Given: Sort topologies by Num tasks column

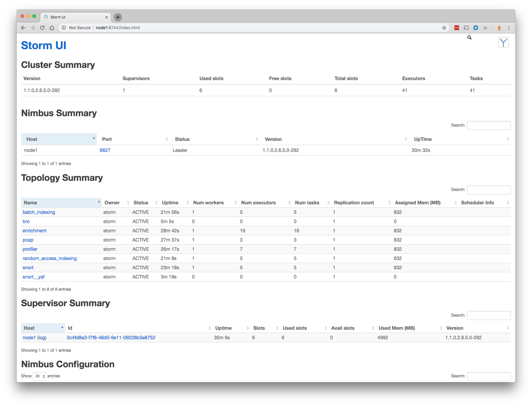Looking at the screenshot, I should click(312, 203).
